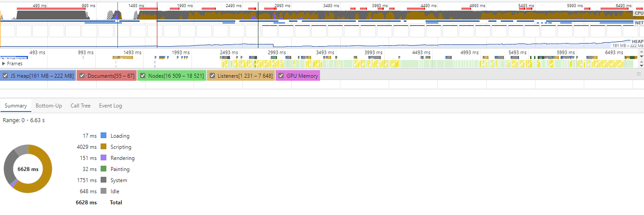Click the Rendering purple legend swatch
Screen dimensions: 644x215
tap(104, 158)
